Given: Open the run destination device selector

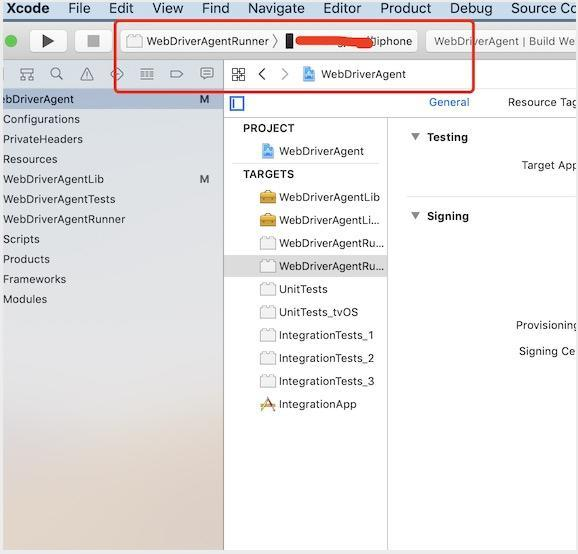Looking at the screenshot, I should coord(350,41).
